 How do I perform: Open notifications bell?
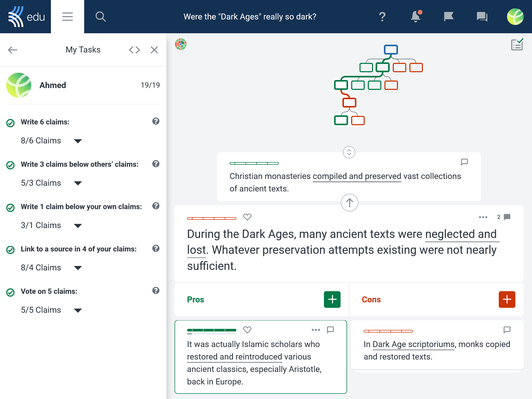tap(416, 16)
